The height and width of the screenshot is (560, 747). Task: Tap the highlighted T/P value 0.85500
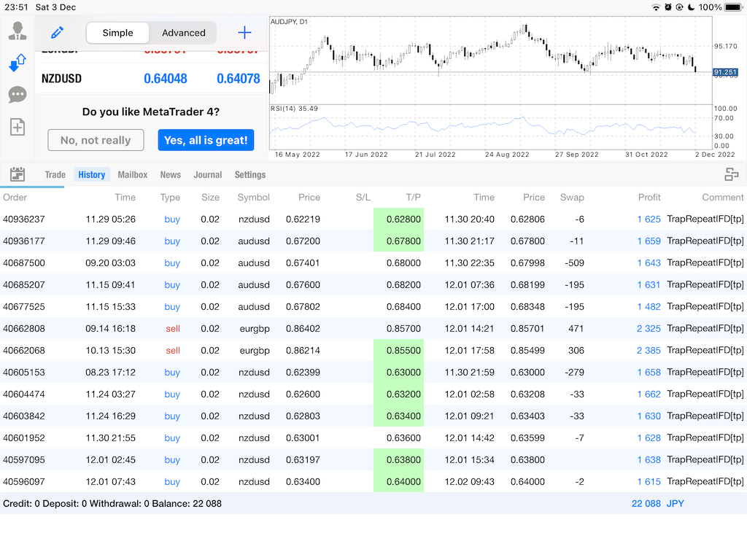(x=399, y=351)
